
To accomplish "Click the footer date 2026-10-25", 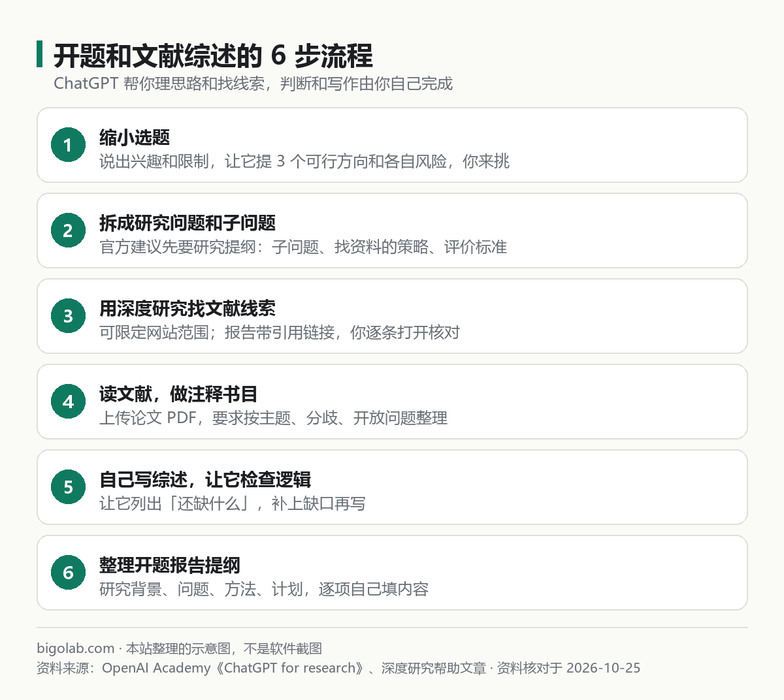I will [x=603, y=668].
